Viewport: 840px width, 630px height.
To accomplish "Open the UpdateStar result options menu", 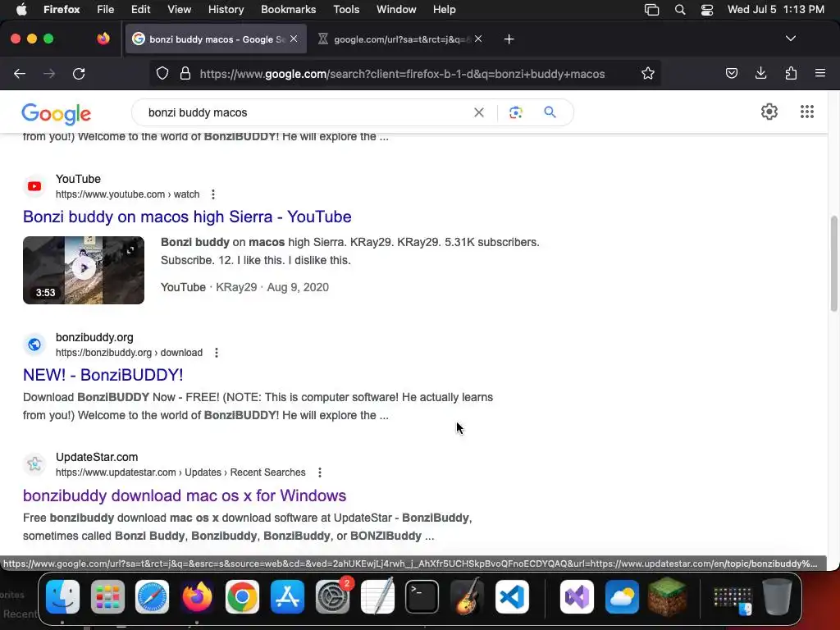I will click(x=320, y=472).
